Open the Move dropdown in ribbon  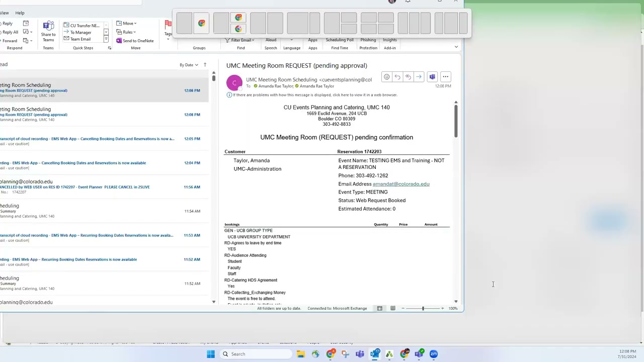(126, 23)
